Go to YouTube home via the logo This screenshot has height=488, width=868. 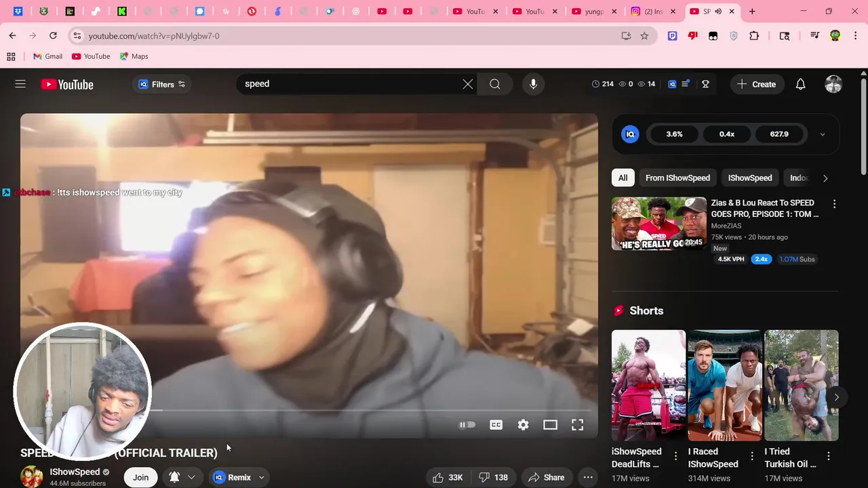66,84
